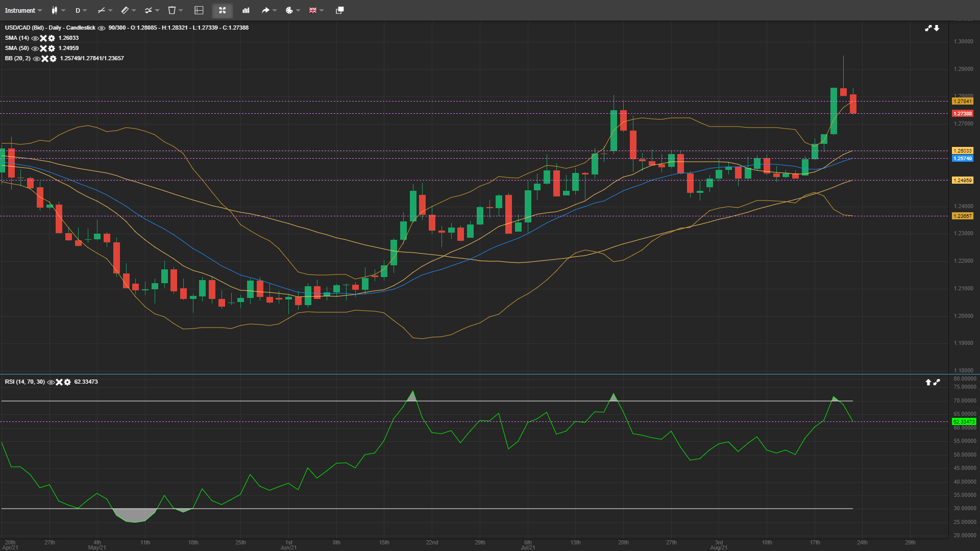Expand the D timeframe dropdown
This screenshot has height=551, width=980.
point(81,10)
